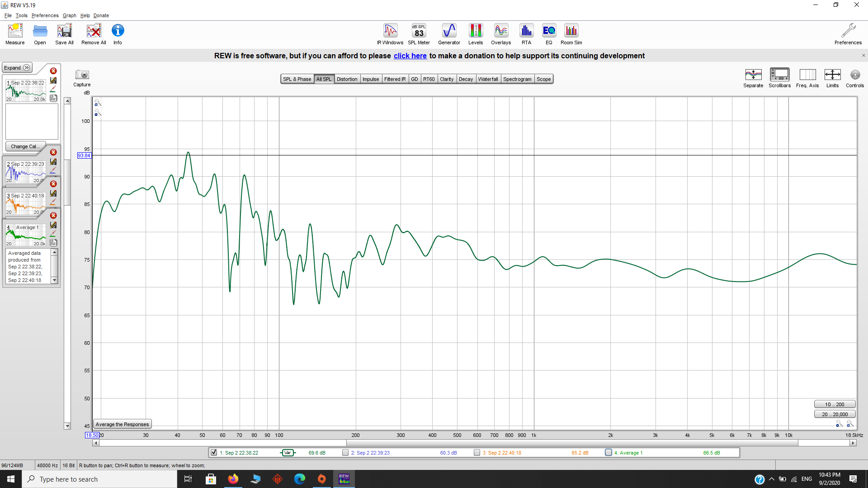
Task: Open the Graph menu
Action: tap(69, 15)
